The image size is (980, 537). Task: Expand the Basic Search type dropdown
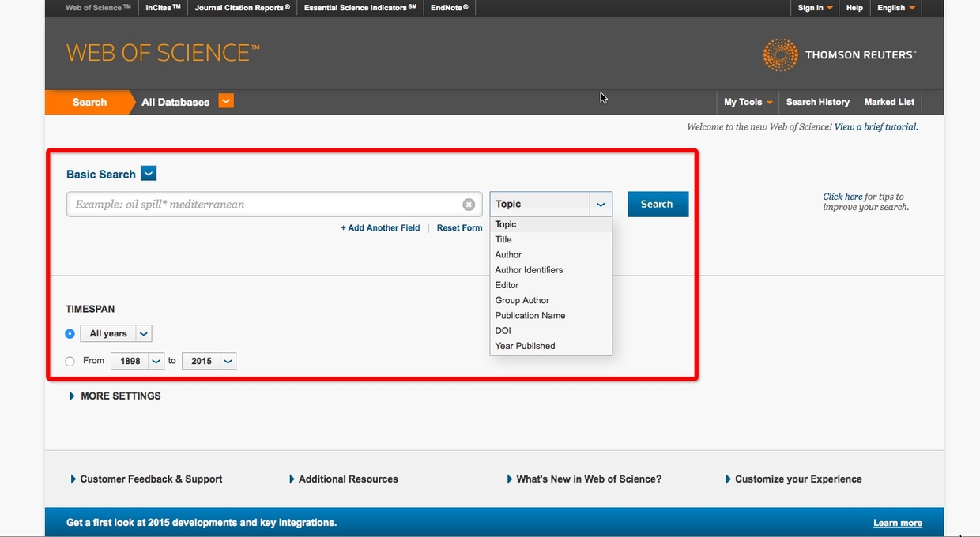(x=149, y=174)
